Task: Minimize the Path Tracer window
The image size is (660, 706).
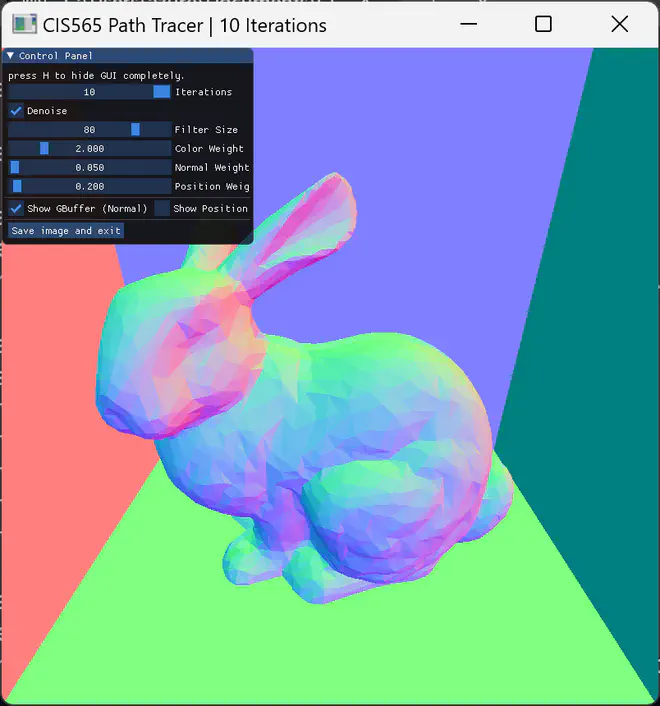Action: (467, 25)
